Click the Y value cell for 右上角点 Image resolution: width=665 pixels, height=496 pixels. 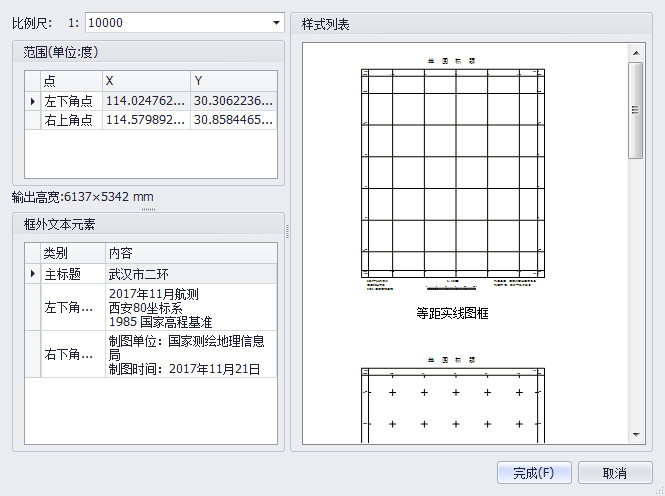click(x=233, y=120)
